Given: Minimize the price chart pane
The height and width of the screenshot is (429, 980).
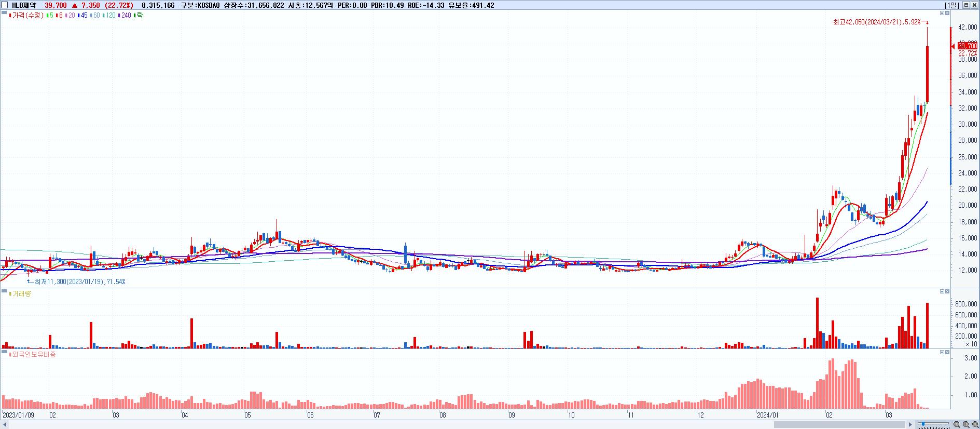Looking at the screenshot, I should coord(942,13).
